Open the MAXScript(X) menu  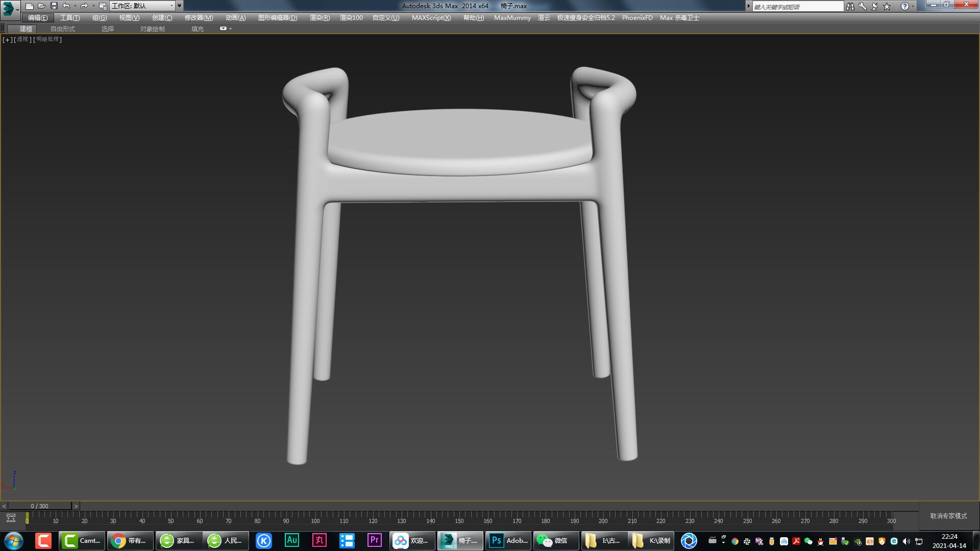(431, 17)
